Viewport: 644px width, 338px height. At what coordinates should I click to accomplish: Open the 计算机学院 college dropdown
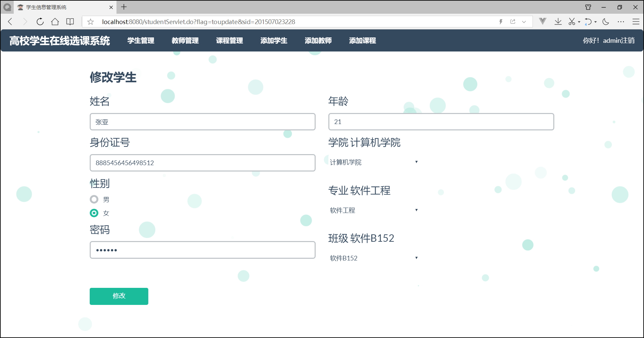(374, 162)
